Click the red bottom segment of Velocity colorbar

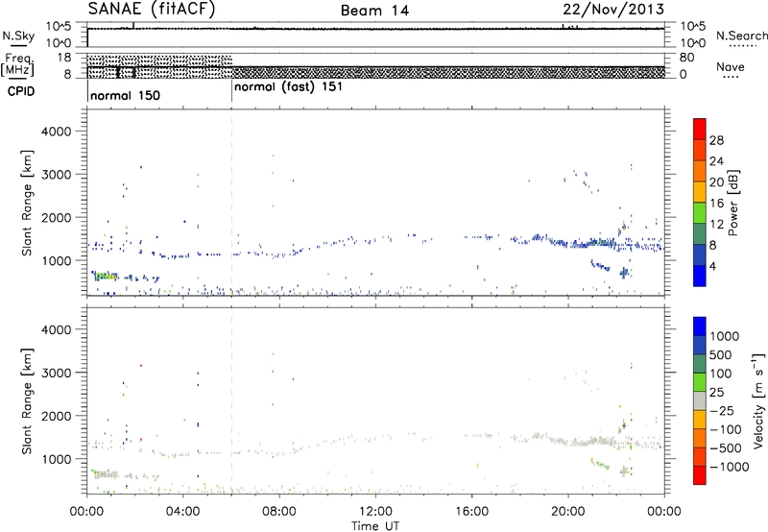coord(700,475)
